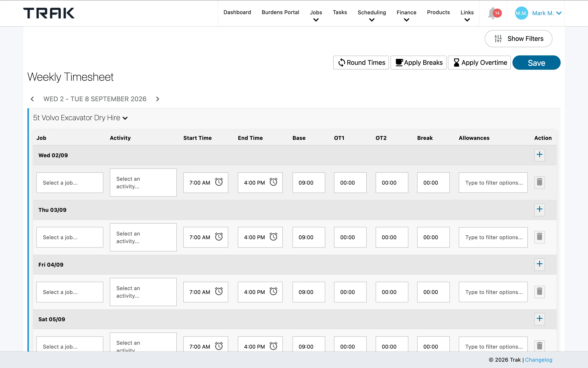Add an entry row for Fri 04/09
Screen dimensions: 588x368
(539, 264)
